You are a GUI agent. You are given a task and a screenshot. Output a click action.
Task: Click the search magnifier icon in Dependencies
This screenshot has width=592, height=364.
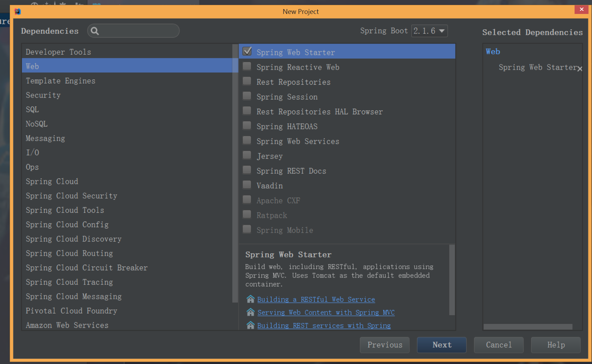click(95, 31)
